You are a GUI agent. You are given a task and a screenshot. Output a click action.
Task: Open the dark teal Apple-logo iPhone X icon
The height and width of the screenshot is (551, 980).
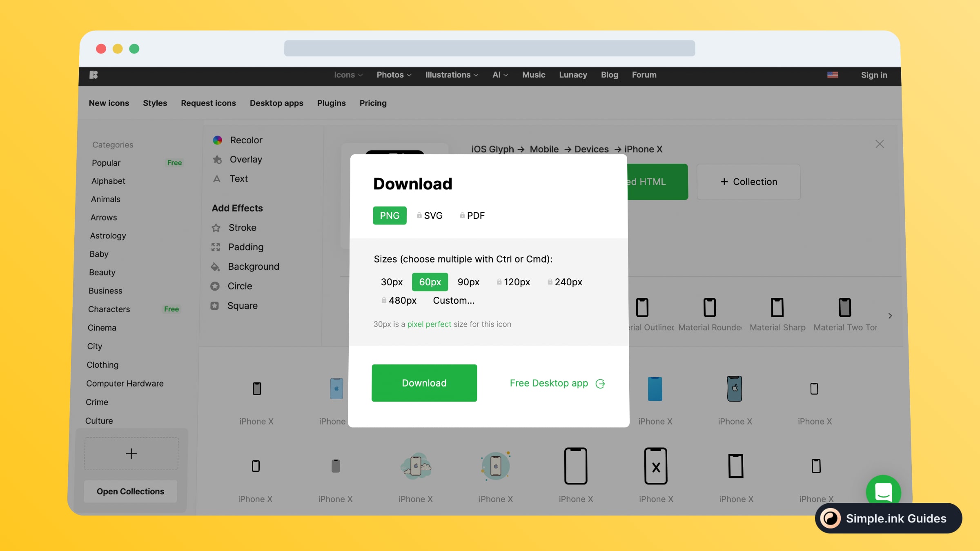pos(735,389)
